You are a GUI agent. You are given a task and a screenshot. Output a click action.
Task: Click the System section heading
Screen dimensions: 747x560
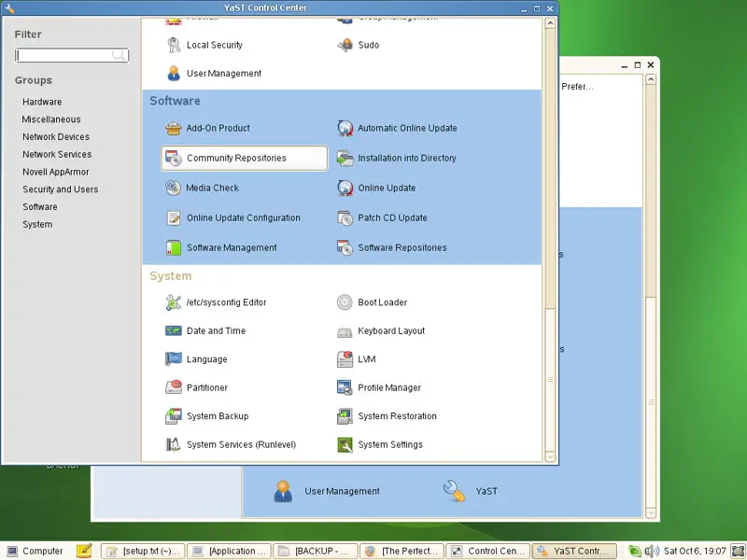click(171, 276)
